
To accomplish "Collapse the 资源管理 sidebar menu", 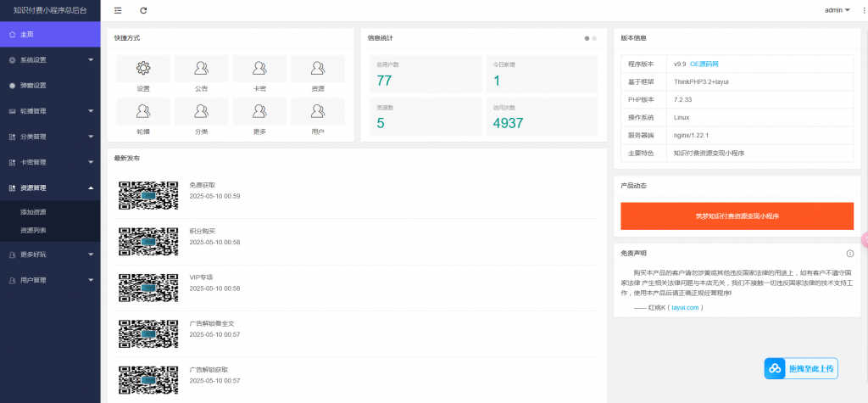I will [x=50, y=188].
